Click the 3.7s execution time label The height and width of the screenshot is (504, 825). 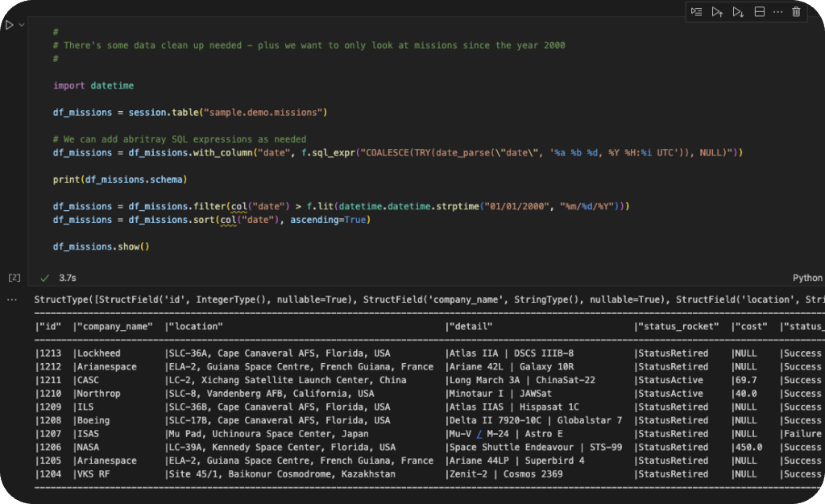68,278
